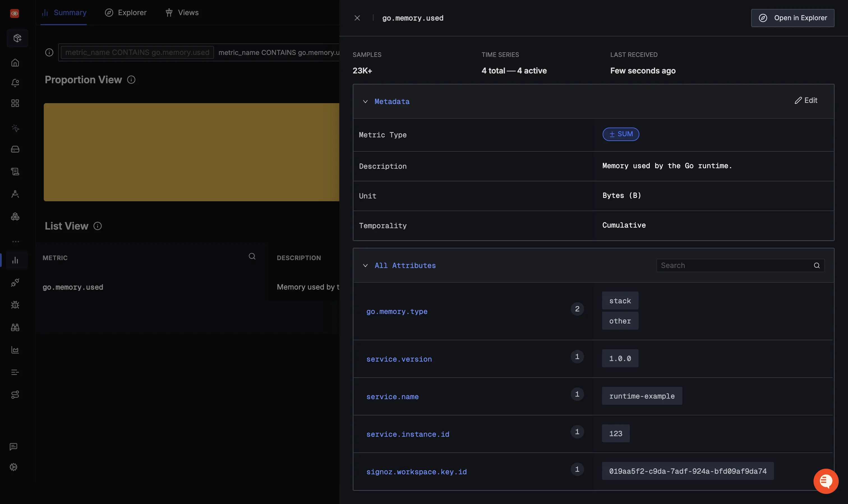This screenshot has width=848, height=504.
Task: Click the Edit button in Metadata
Action: click(806, 100)
